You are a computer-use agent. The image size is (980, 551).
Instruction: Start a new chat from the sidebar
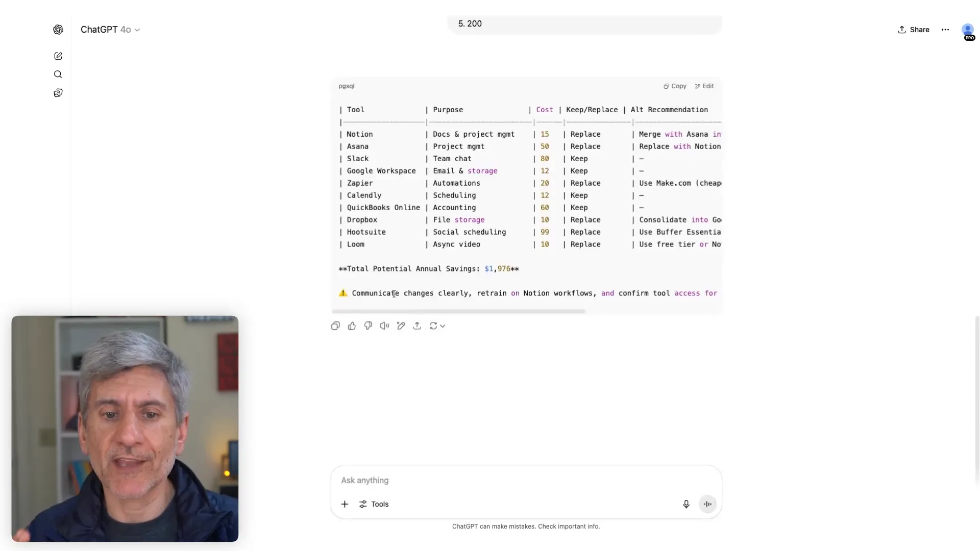pos(58,56)
